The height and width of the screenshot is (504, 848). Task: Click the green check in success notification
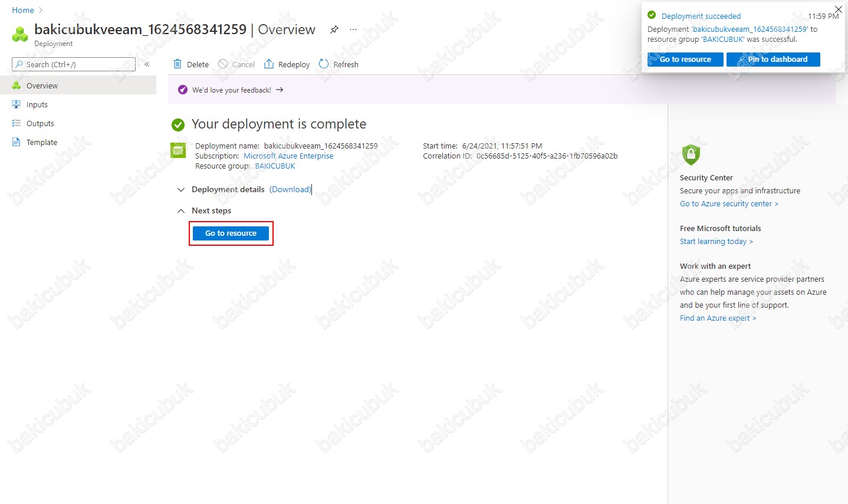tap(652, 15)
